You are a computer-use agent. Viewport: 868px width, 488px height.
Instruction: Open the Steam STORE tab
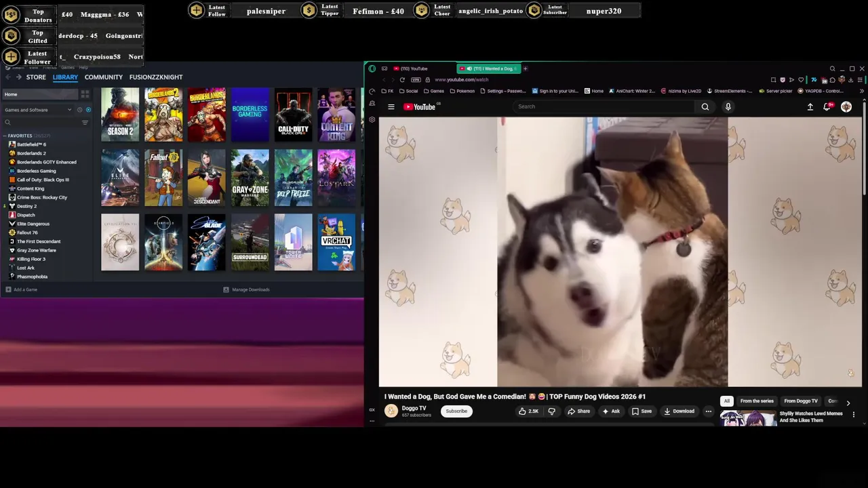pos(36,77)
